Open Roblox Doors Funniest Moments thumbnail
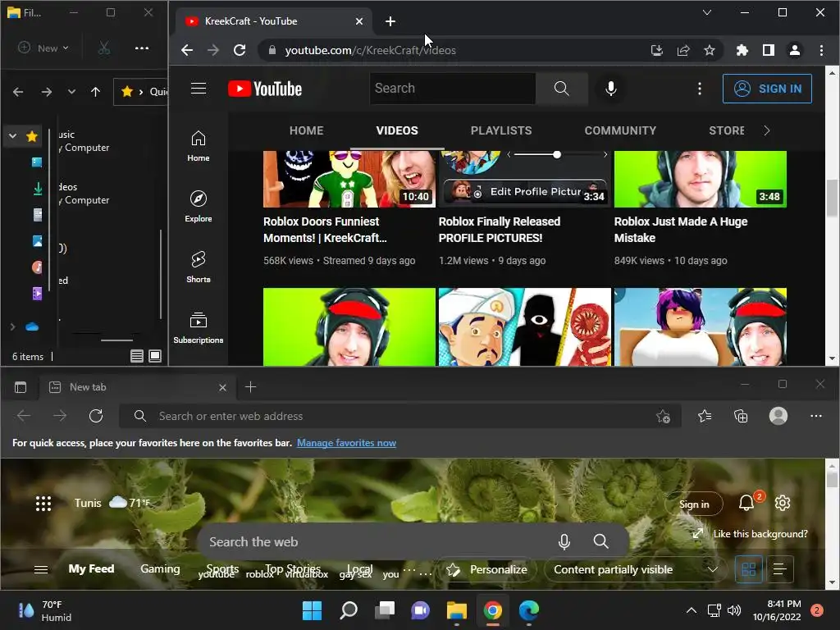 (349, 179)
